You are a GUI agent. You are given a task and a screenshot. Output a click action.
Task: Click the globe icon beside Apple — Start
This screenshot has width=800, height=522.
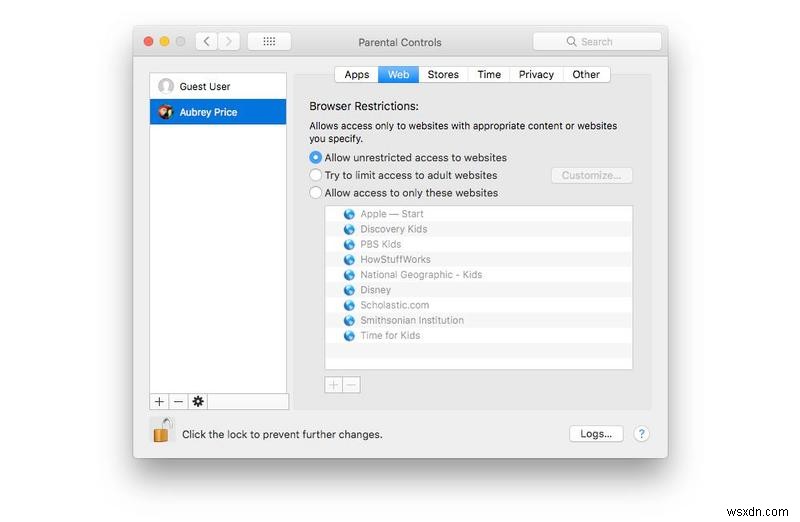click(x=349, y=214)
